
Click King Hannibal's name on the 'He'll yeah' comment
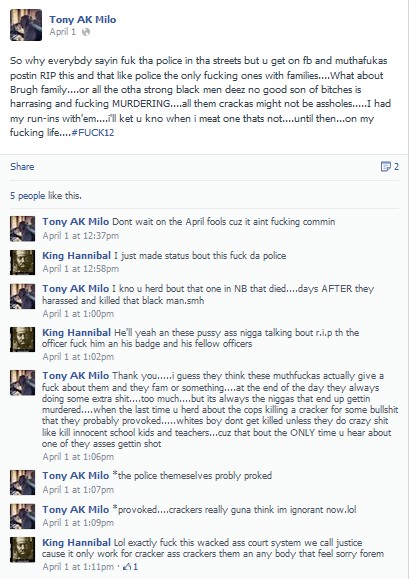coord(76,332)
